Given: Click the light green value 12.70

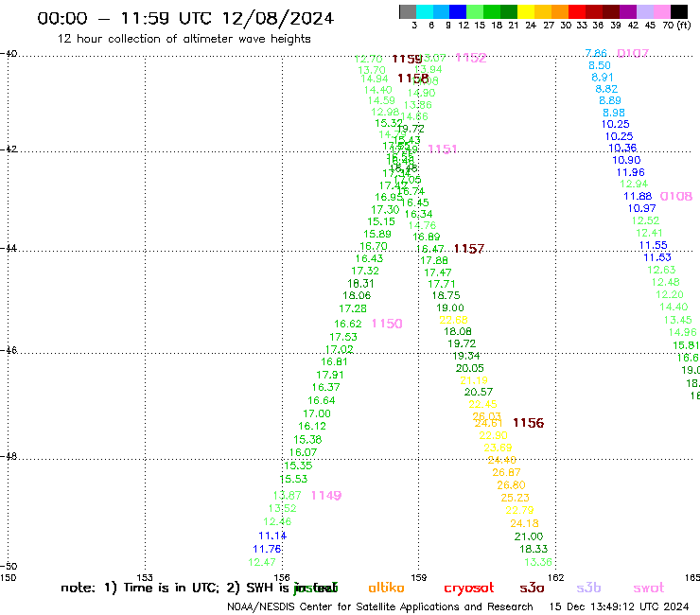Looking at the screenshot, I should [368, 59].
